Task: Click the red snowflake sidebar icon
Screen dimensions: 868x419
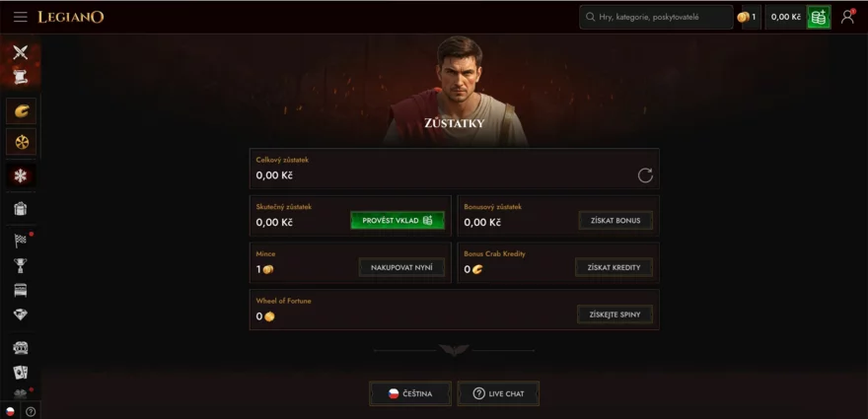Action: pyautogui.click(x=21, y=175)
